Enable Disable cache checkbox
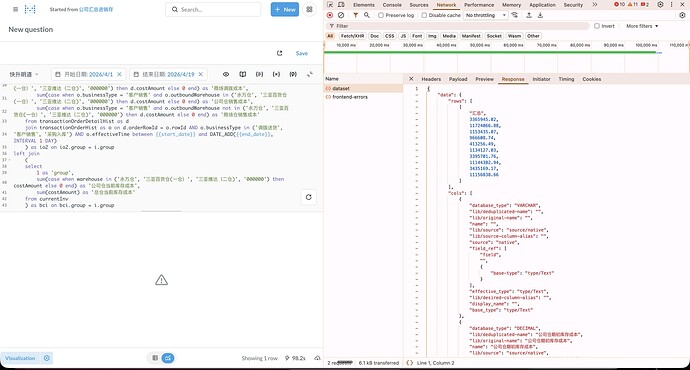The image size is (690, 370). point(424,15)
